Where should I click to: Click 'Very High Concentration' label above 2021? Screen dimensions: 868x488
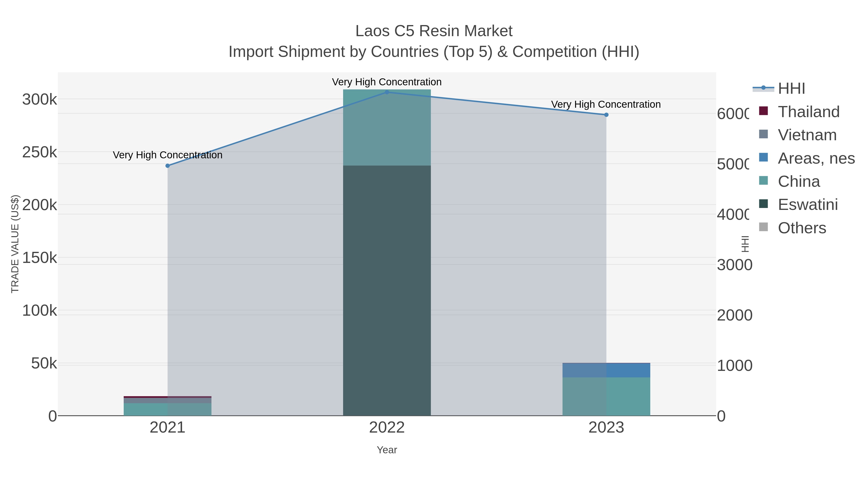click(168, 155)
